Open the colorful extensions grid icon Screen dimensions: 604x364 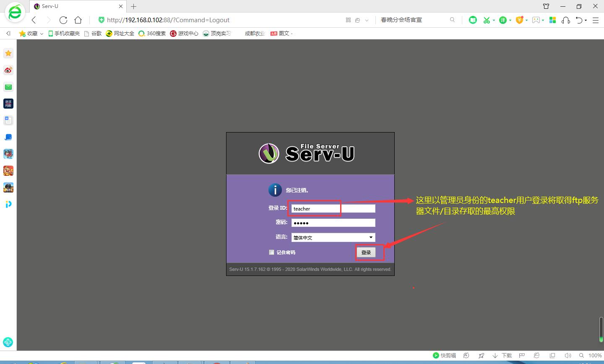552,20
